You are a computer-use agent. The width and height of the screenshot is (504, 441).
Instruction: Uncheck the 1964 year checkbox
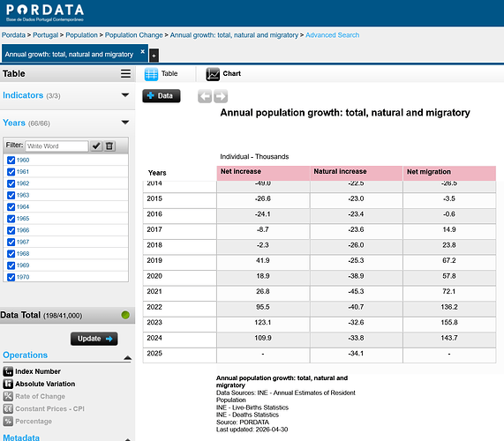tap(11, 207)
